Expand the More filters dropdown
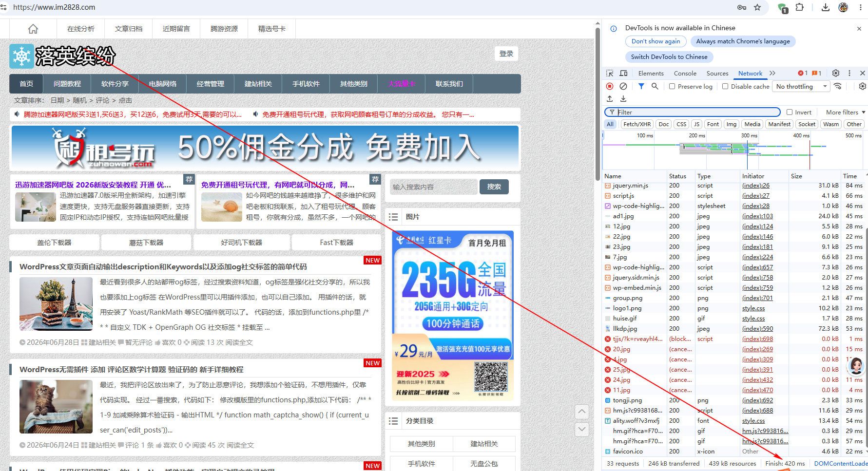This screenshot has height=471, width=868. (846, 112)
